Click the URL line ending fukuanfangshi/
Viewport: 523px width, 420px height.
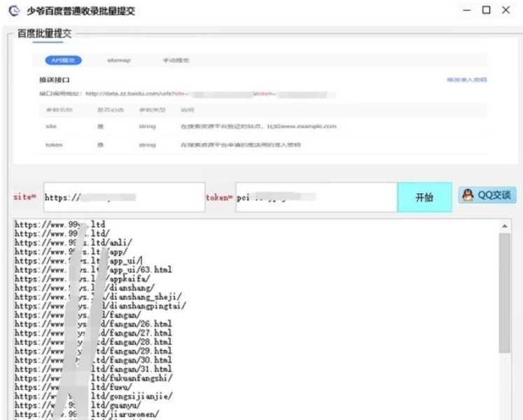[93, 378]
